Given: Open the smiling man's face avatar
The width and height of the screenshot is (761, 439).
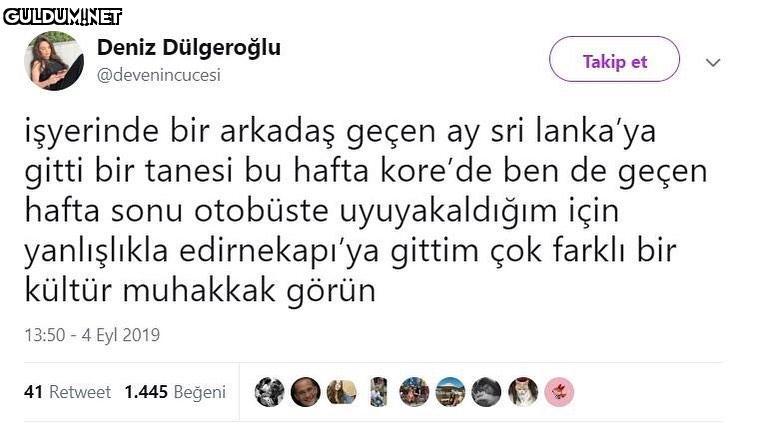Looking at the screenshot, I should pos(305,391).
